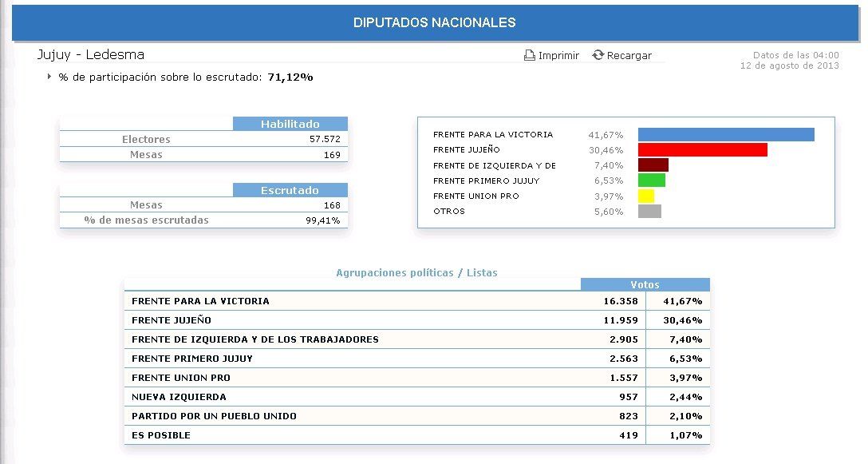Screen dimensions: 868x464
Task: Click dark red Frente de Izquierda bar
Action: click(x=653, y=165)
